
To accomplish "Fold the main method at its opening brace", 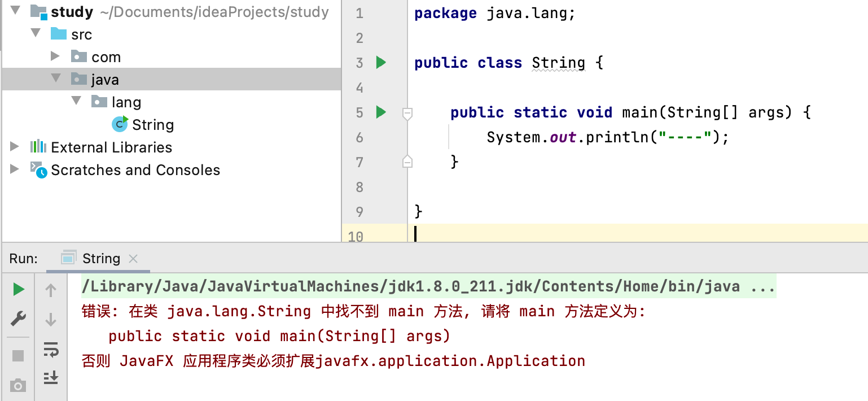I will (407, 114).
